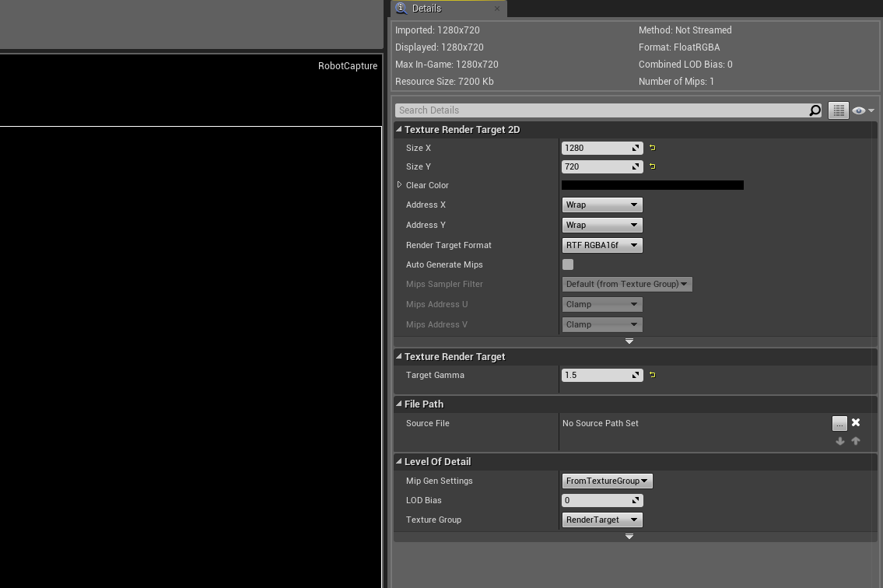Image resolution: width=883 pixels, height=588 pixels.
Task: Click inside the Search Details field
Action: pos(599,110)
